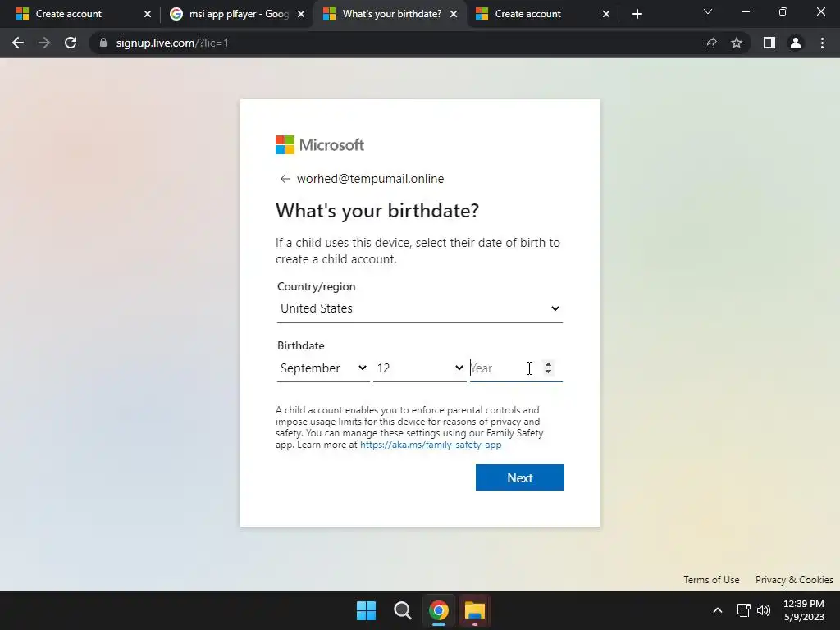This screenshot has width=840, height=630.
Task: Click the lock icon in address bar
Action: click(103, 43)
